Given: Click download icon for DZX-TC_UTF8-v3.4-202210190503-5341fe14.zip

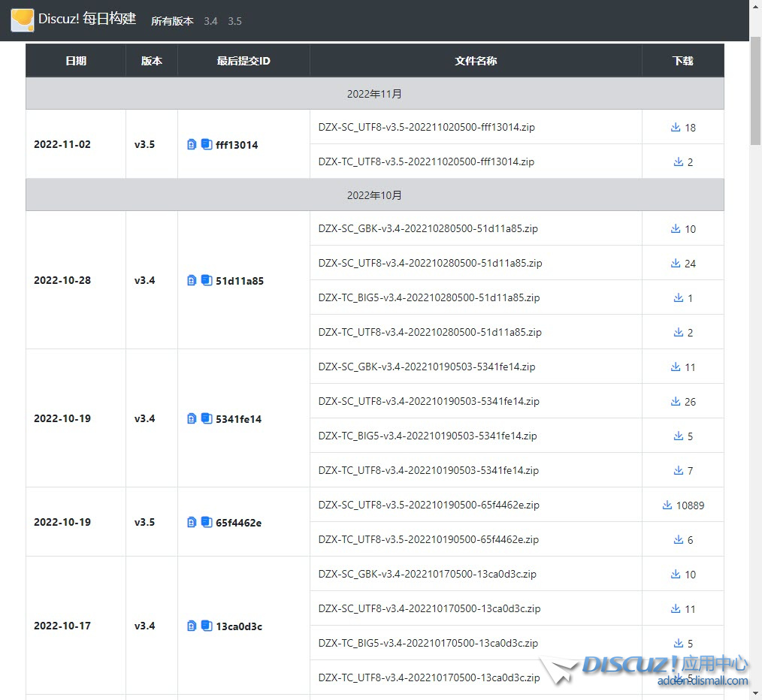Looking at the screenshot, I should pyautogui.click(x=678, y=470).
